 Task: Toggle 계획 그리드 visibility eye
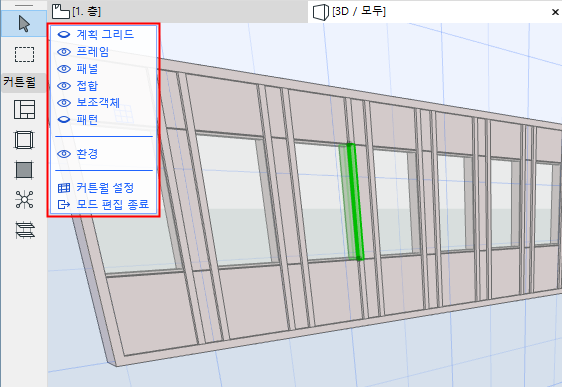[x=64, y=34]
